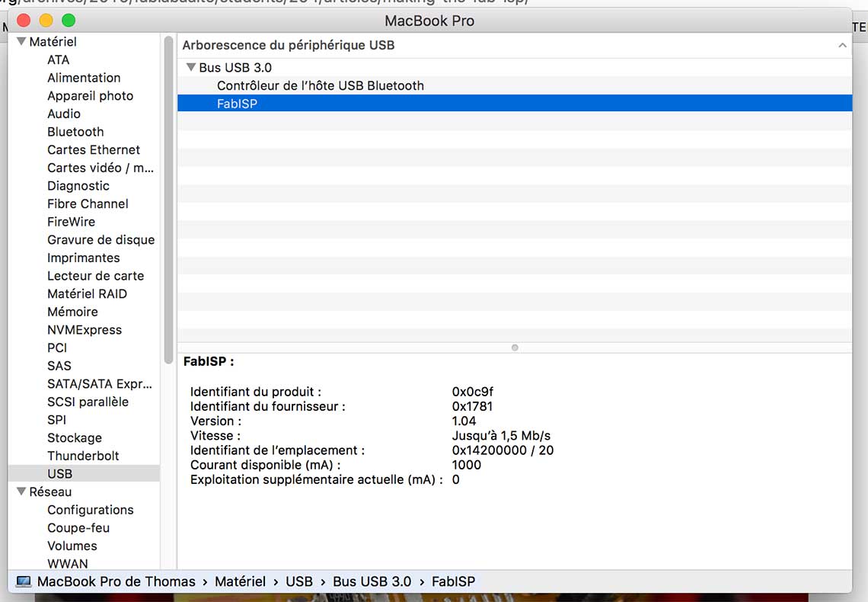Open Configurations under Réseau

91,510
